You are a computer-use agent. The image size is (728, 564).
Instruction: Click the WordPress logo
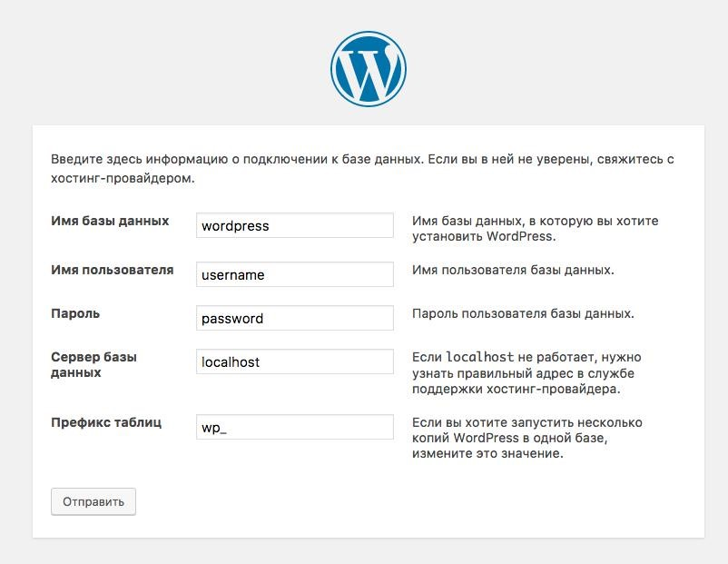click(369, 69)
